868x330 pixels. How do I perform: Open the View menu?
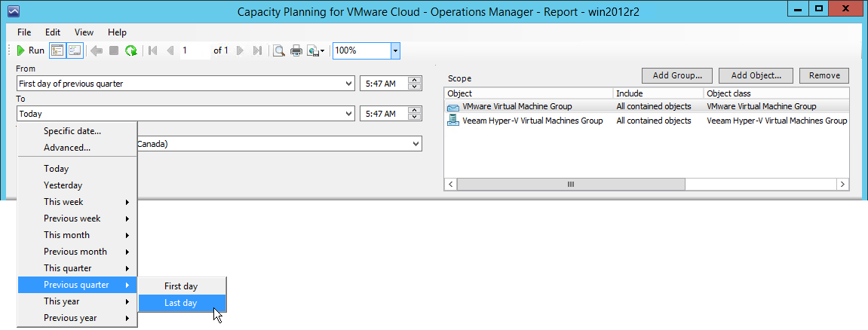coord(84,32)
